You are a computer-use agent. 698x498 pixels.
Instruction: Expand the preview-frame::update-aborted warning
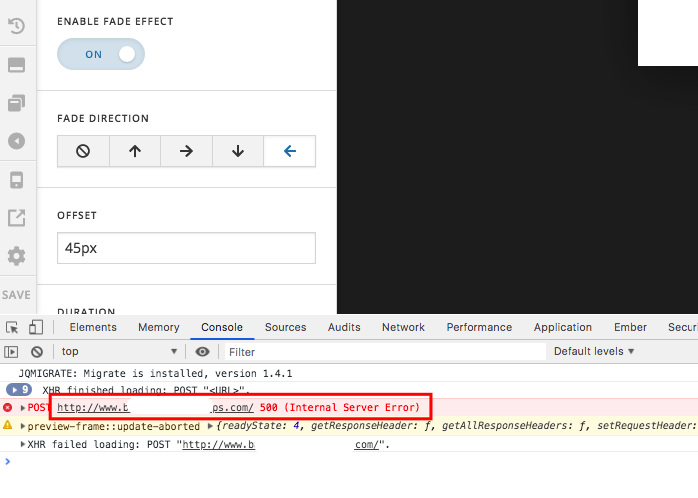coord(22,426)
